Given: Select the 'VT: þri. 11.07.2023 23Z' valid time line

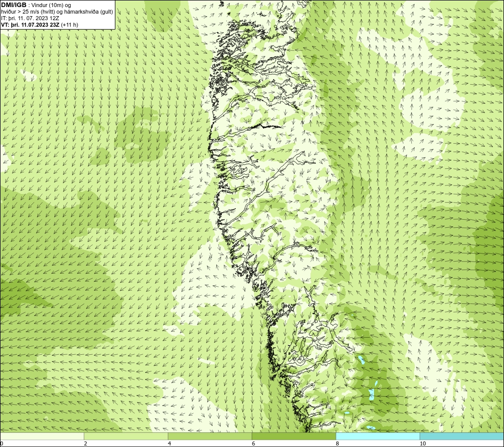Looking at the screenshot, I should point(39,25).
